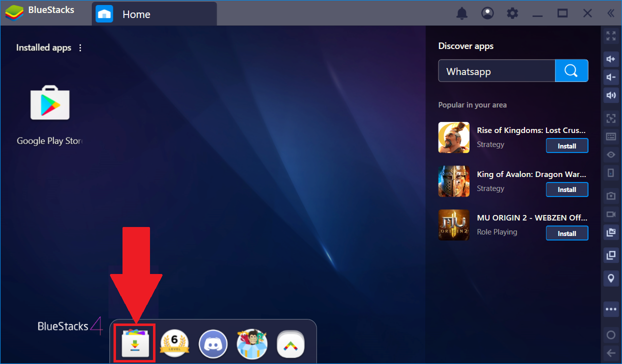Set location using pin icon
This screenshot has width=622, height=364.
coord(611,278)
